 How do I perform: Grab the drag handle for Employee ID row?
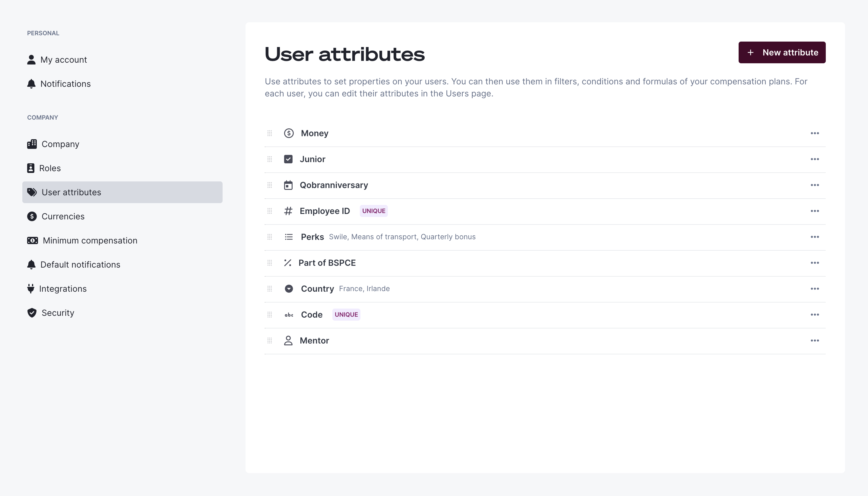pos(270,211)
